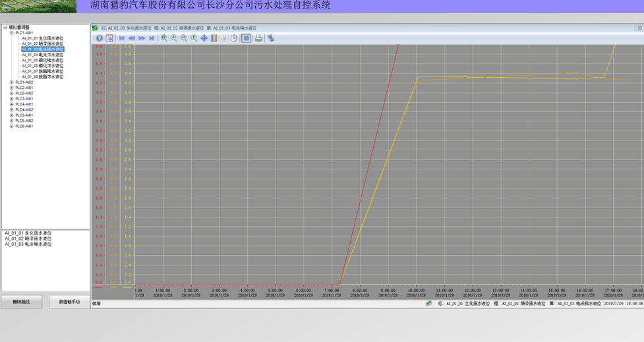Select AI_01_05 item in the tree
The image size is (644, 342).
tap(43, 60)
